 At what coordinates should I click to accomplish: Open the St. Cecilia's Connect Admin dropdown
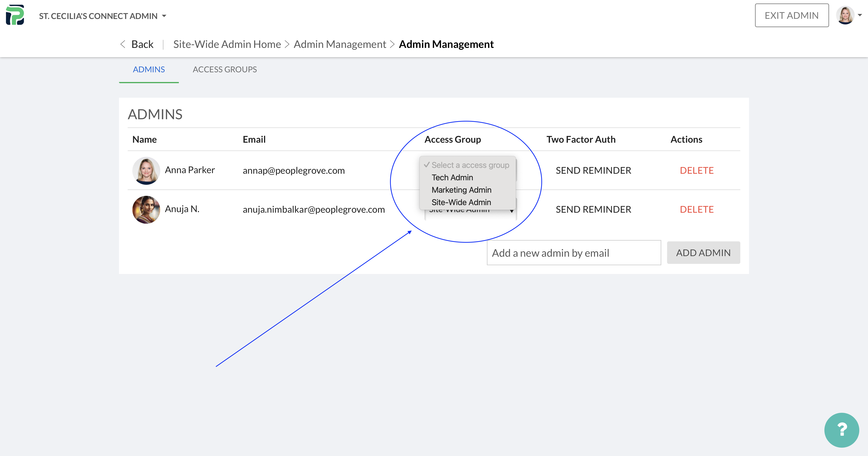tap(102, 16)
